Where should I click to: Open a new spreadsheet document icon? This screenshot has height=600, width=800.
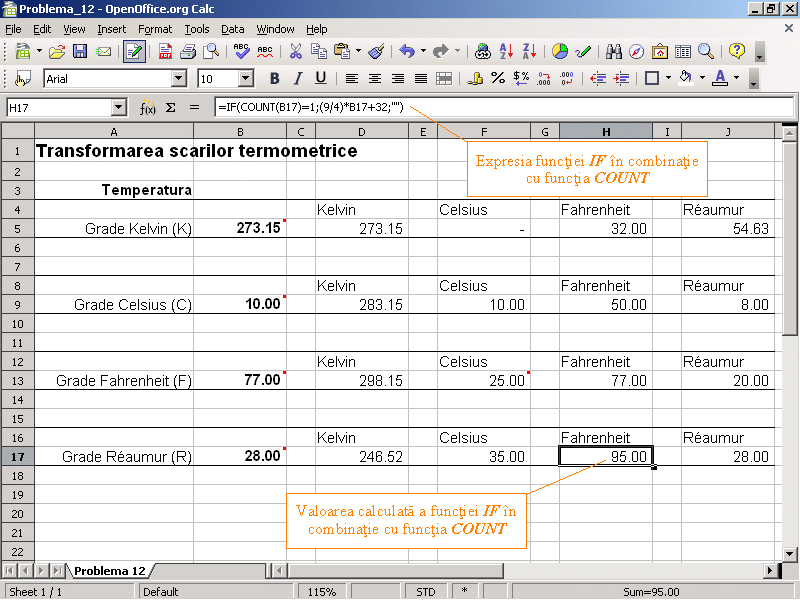(x=22, y=52)
